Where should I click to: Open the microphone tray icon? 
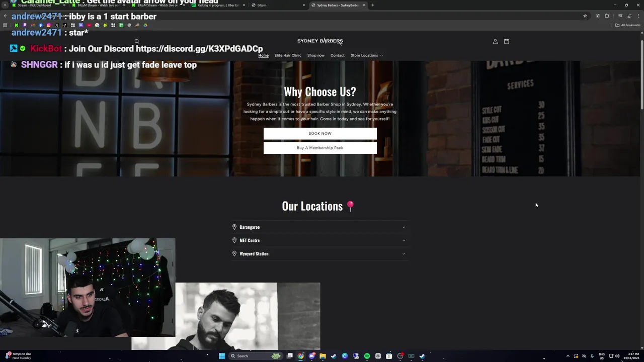click(592, 356)
